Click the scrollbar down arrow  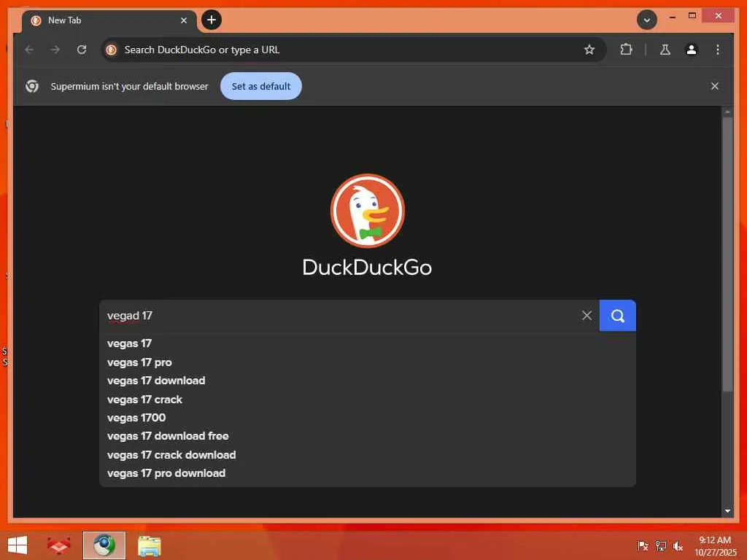click(727, 511)
